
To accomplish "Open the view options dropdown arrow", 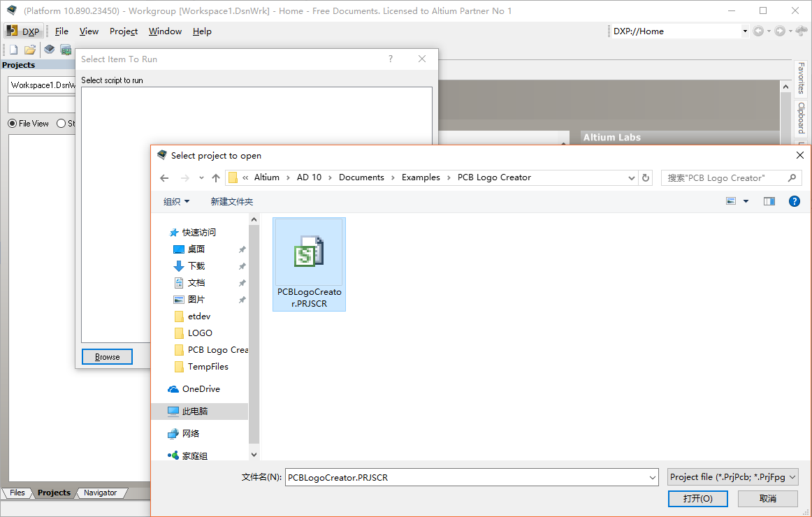I will pos(746,201).
